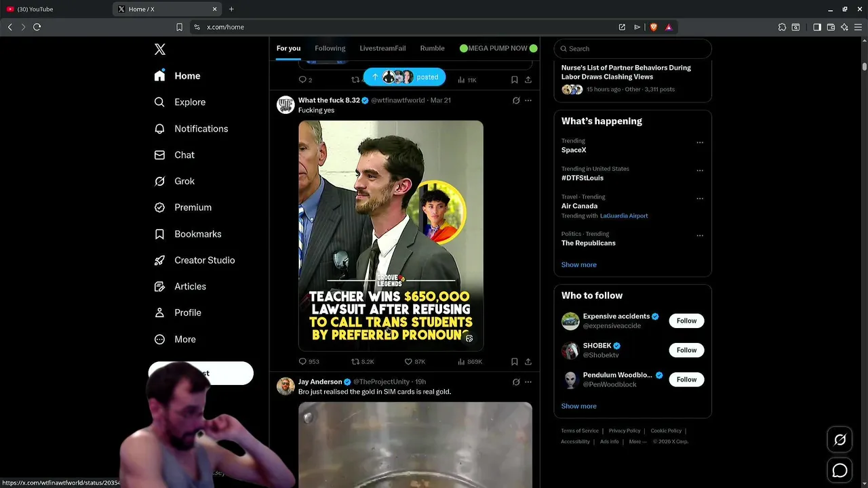This screenshot has height=488, width=868.
Task: Open Bookmarks in the sidebar
Action: [188, 234]
